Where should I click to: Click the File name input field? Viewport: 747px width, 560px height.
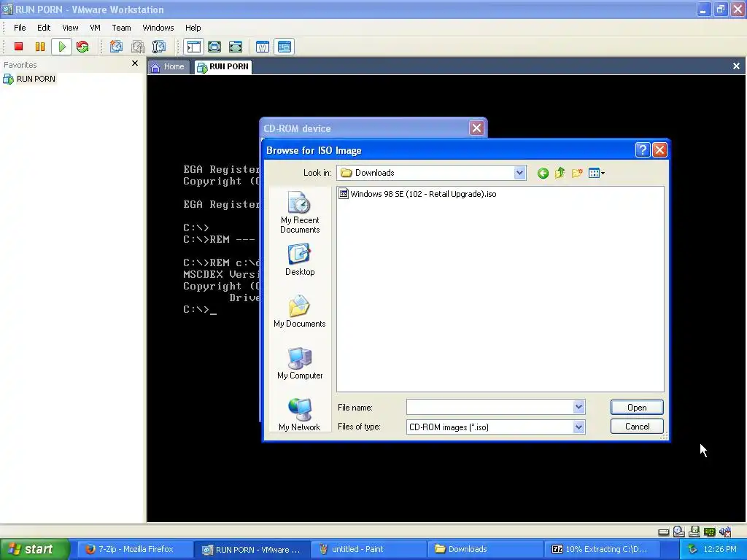pos(489,407)
